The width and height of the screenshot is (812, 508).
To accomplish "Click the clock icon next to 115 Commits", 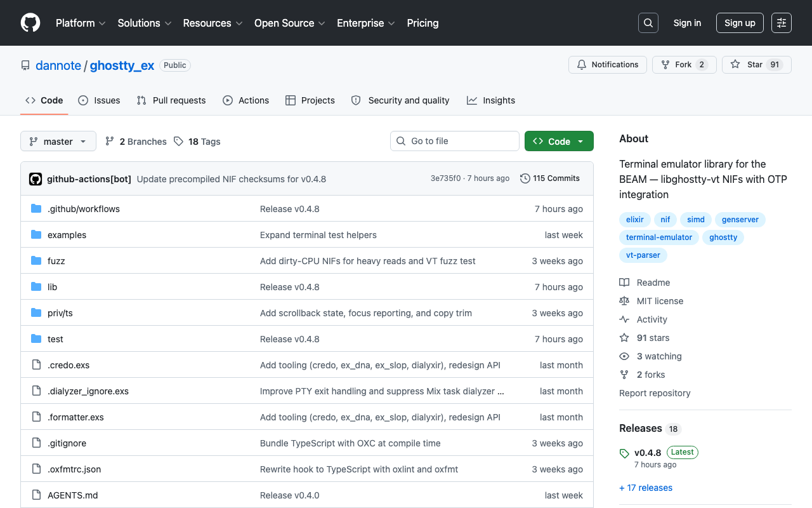I will [525, 178].
